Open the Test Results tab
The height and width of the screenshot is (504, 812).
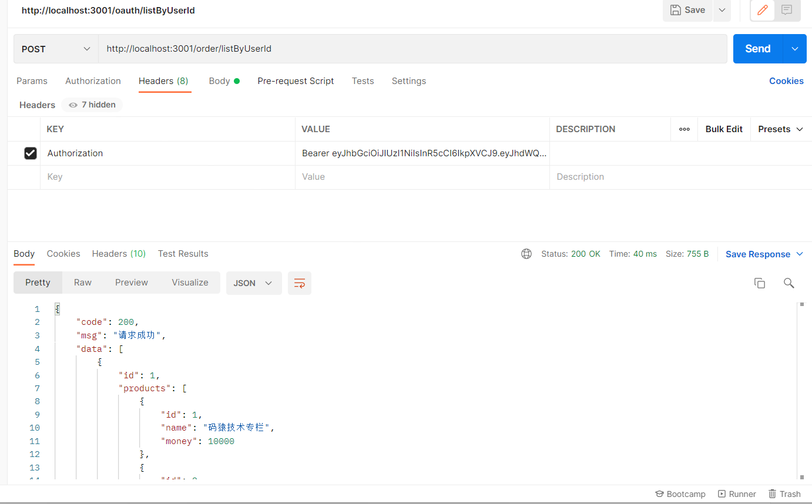point(183,254)
